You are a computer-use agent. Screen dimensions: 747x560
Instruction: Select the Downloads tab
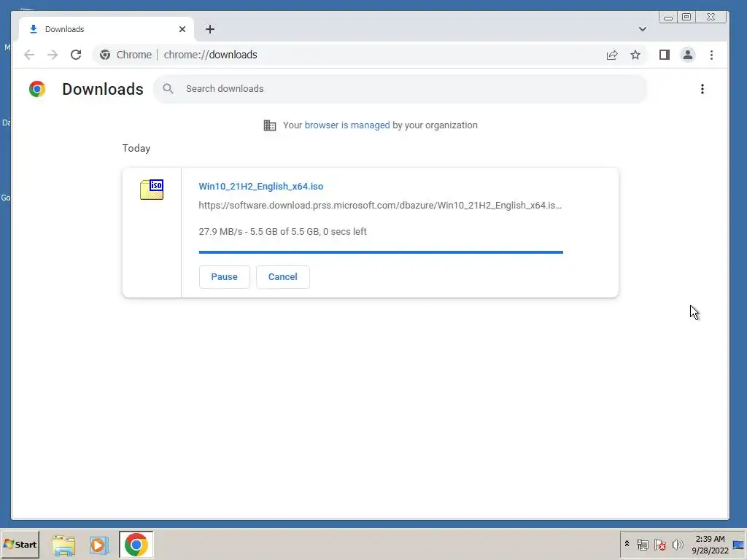coord(107,29)
